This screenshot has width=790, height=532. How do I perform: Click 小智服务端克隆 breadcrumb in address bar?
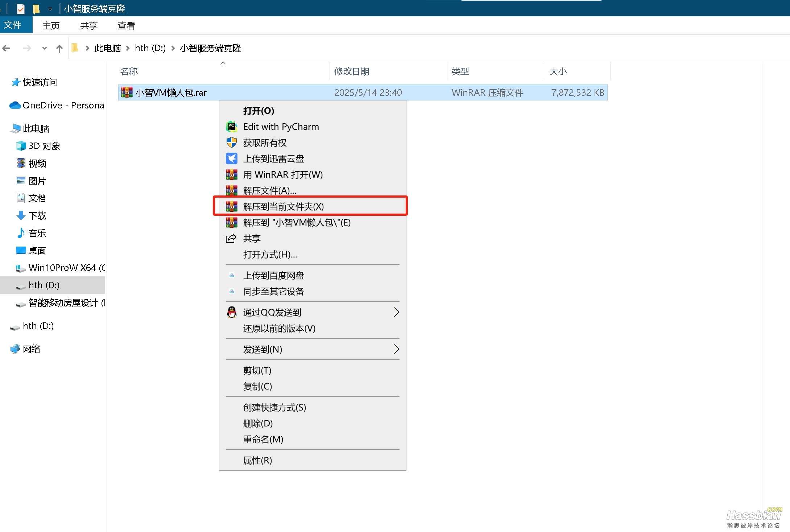[211, 48]
